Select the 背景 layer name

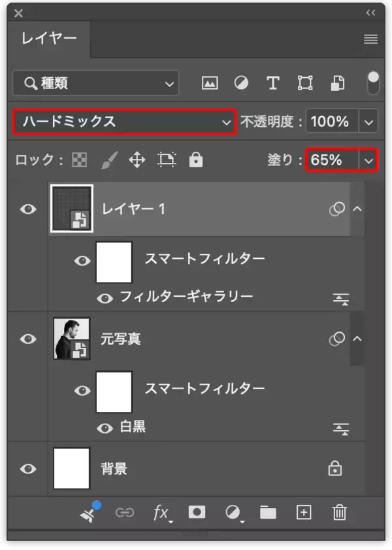(114, 469)
